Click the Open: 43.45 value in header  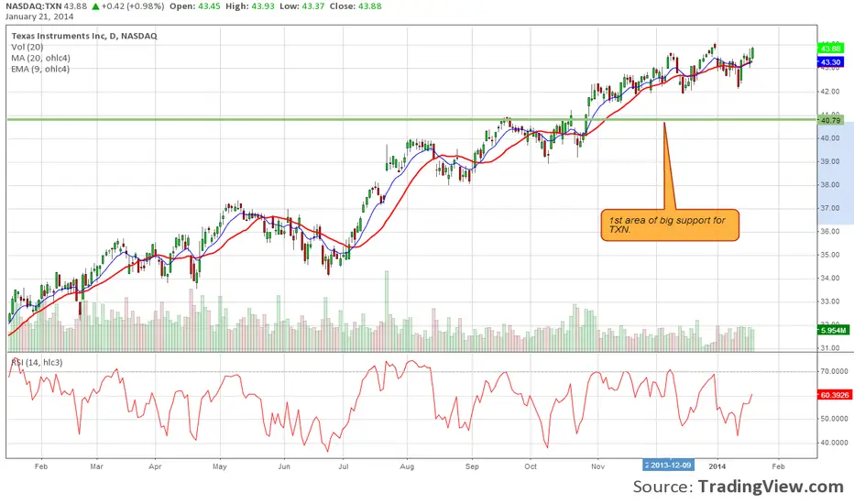pyautogui.click(x=195, y=6)
